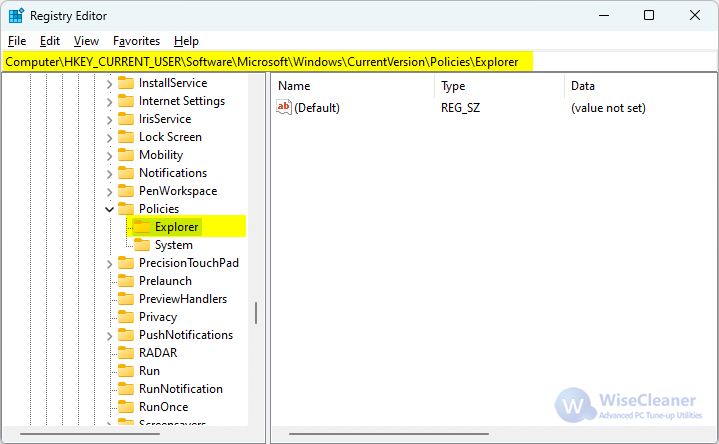The height and width of the screenshot is (444, 719).
Task: Click the Prelaunch folder icon
Action: pos(126,280)
